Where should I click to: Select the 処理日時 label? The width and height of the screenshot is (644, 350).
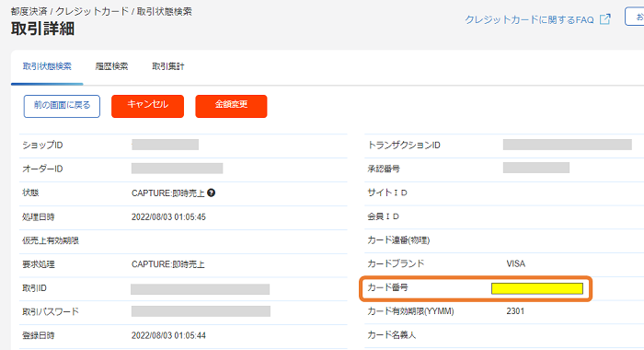[x=39, y=216]
